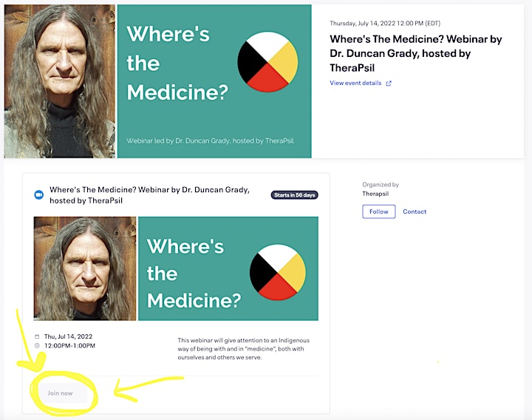Open the View event details link

coord(355,83)
